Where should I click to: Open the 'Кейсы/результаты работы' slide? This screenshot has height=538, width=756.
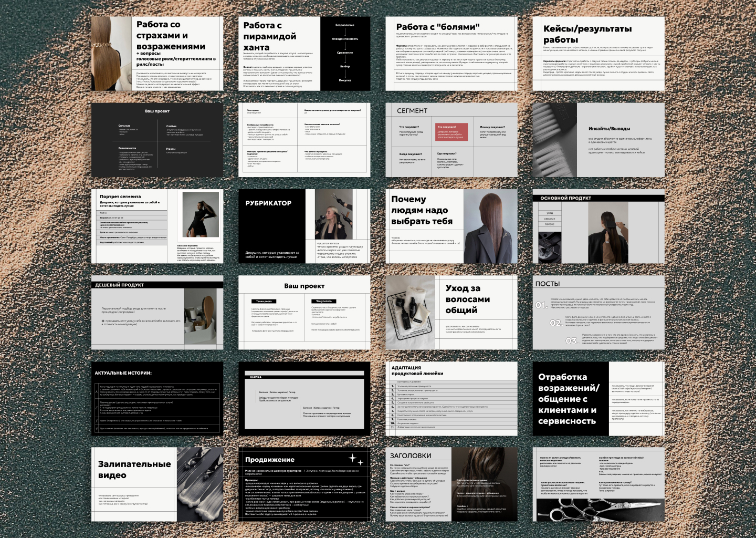tap(598, 53)
